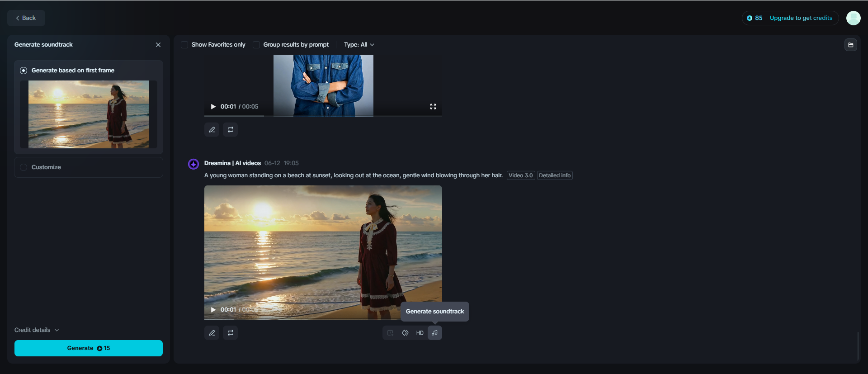Check Group results by prompt
The width and height of the screenshot is (868, 374).
coord(256,45)
